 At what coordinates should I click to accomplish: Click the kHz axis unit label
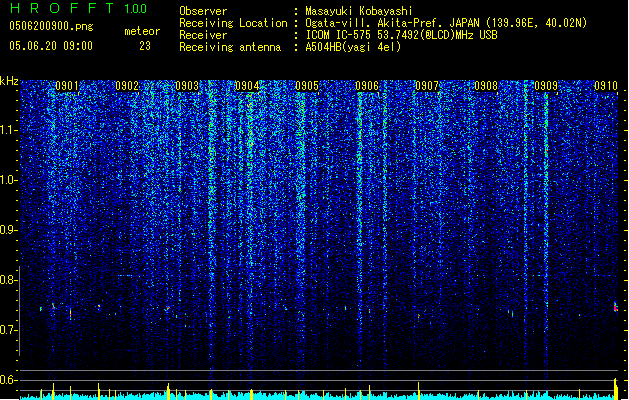click(9, 81)
